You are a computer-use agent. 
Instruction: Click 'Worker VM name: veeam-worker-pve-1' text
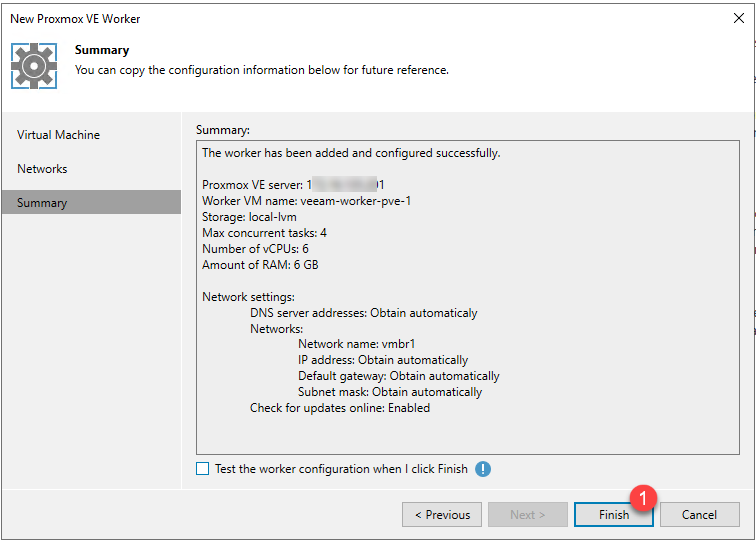(307, 201)
